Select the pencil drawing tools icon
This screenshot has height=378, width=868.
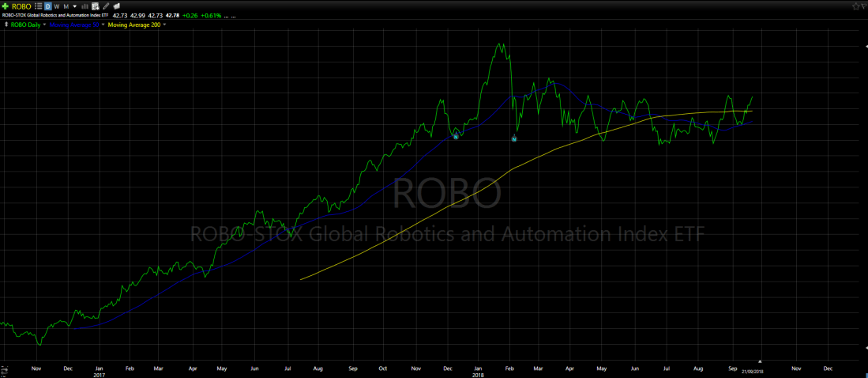tap(106, 6)
